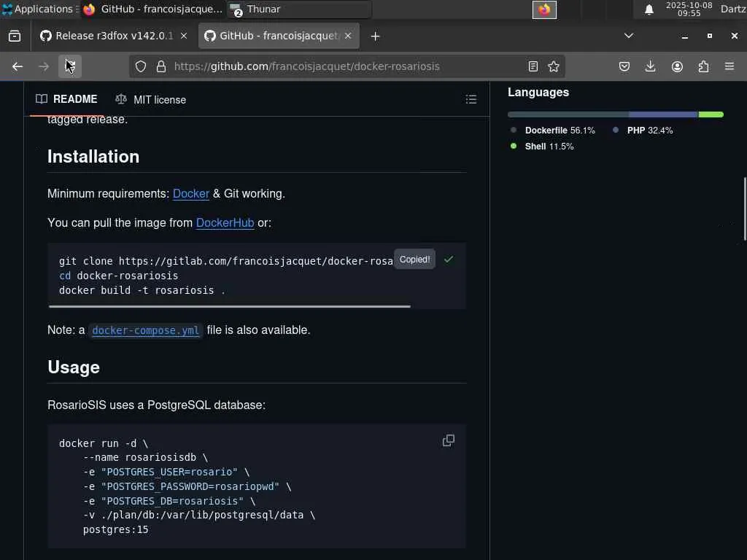Open the notification bell in the panel
This screenshot has width=747, height=560.
[649, 9]
